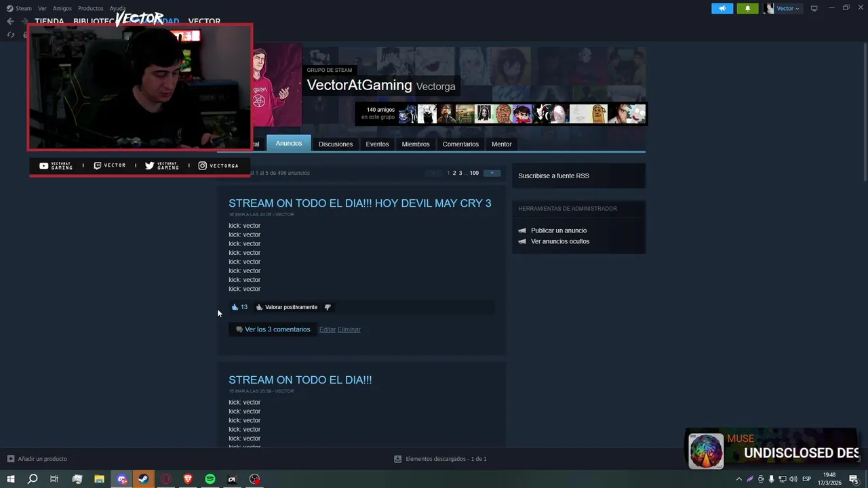The height and width of the screenshot is (488, 868).
Task: Open the Steam announcements megaphone button
Action: [722, 8]
